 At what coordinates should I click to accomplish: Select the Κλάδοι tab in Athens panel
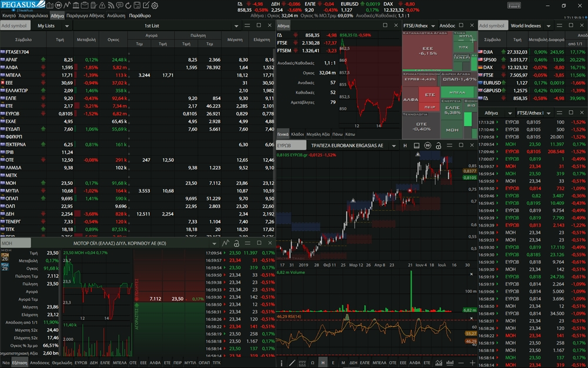click(x=298, y=134)
